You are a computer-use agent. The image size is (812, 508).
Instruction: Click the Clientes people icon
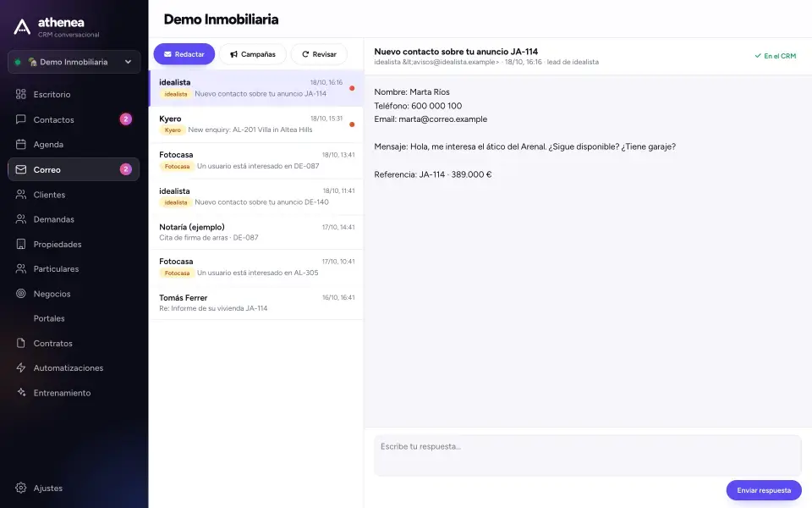[20, 195]
